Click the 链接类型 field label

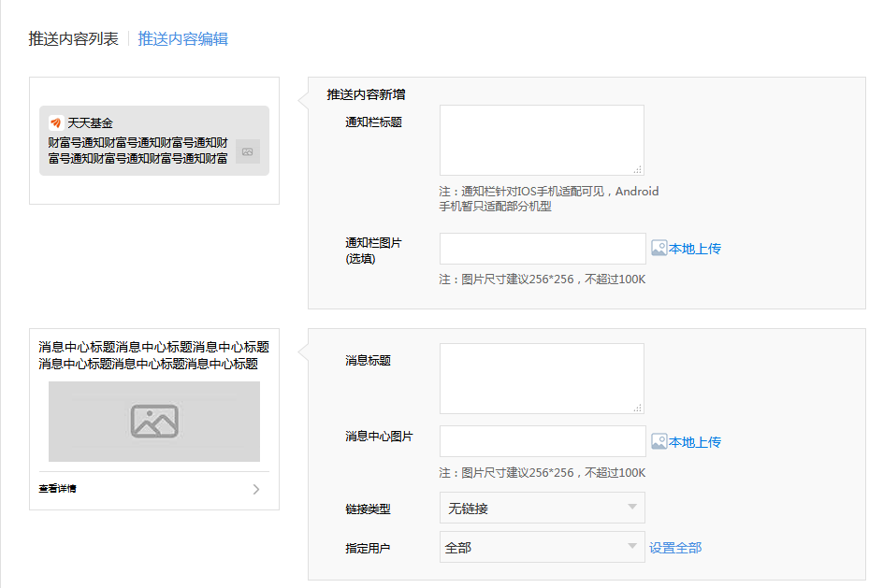[x=368, y=509]
